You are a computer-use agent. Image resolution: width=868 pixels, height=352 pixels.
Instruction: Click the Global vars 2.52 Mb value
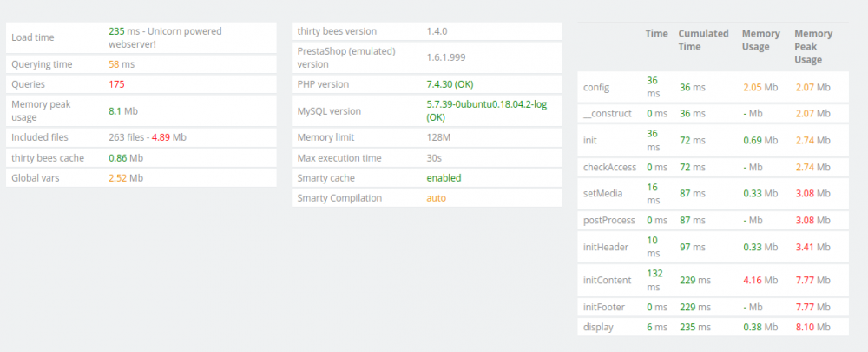coord(126,177)
